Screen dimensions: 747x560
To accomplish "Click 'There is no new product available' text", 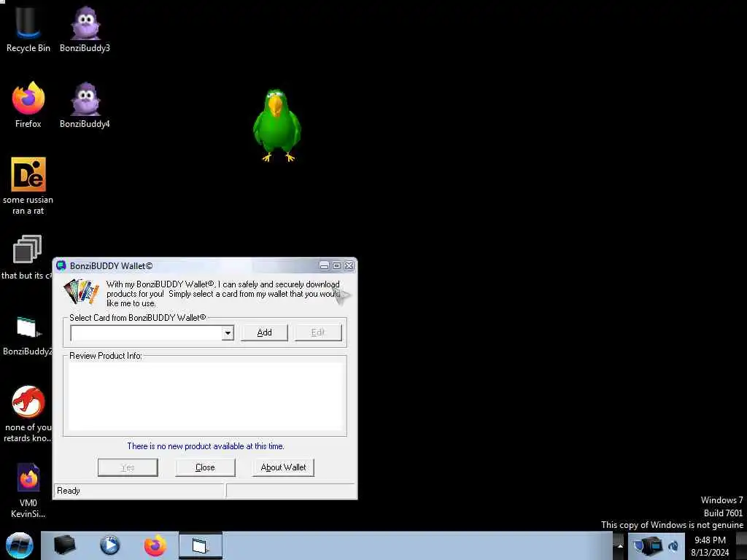I will point(205,446).
